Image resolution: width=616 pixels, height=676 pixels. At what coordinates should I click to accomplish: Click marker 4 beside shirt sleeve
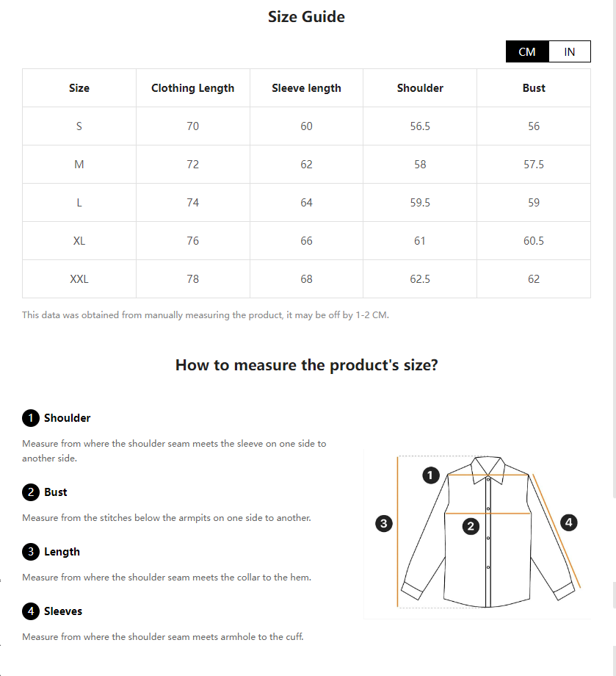pyautogui.click(x=568, y=522)
